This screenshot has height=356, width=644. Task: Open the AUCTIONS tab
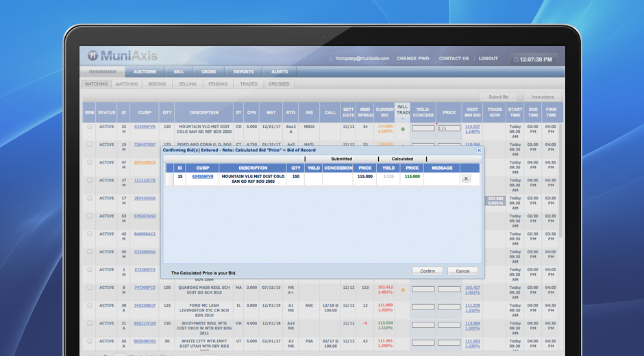point(145,72)
